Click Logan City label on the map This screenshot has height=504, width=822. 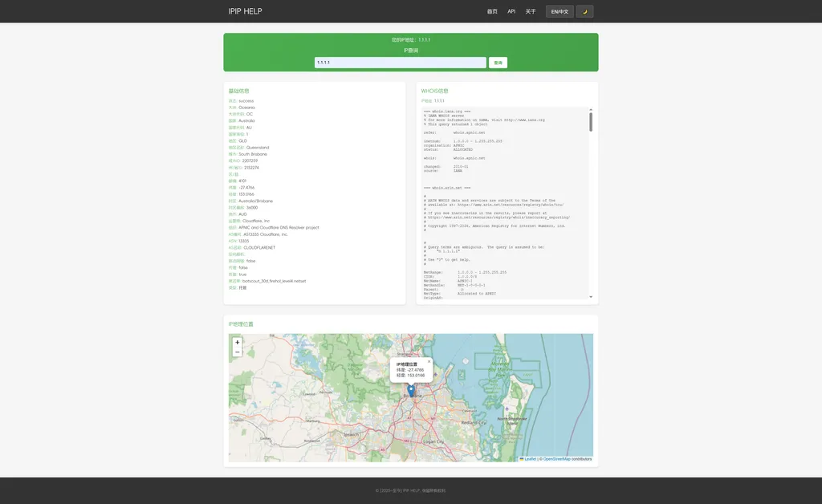point(434,441)
